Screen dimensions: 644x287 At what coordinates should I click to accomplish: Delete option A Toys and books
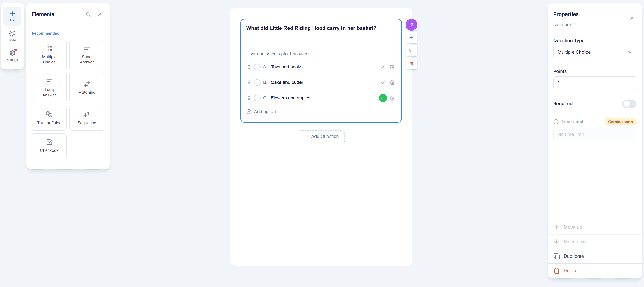(x=392, y=67)
